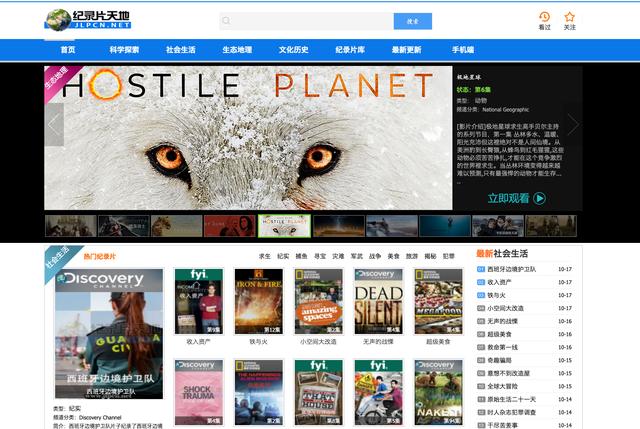Viewport: 640px width, 429px height.
Task: Open the 关注 favorites star icon
Action: pyautogui.click(x=569, y=21)
